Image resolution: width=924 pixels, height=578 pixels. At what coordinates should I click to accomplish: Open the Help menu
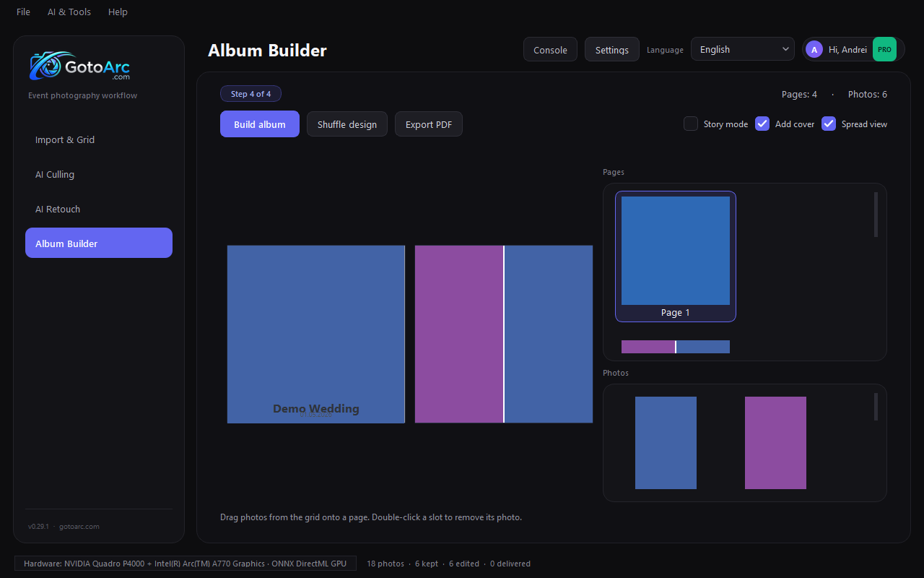point(118,12)
